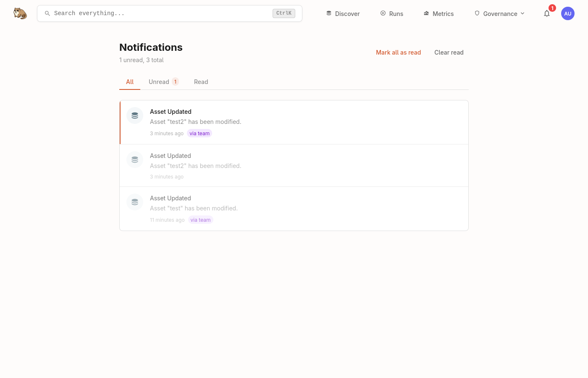
Task: Switch to the Unread tab
Action: (159, 81)
